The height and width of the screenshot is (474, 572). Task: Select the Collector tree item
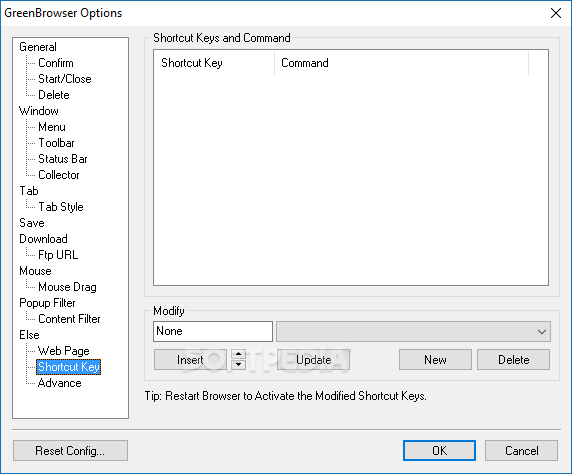(x=58, y=175)
